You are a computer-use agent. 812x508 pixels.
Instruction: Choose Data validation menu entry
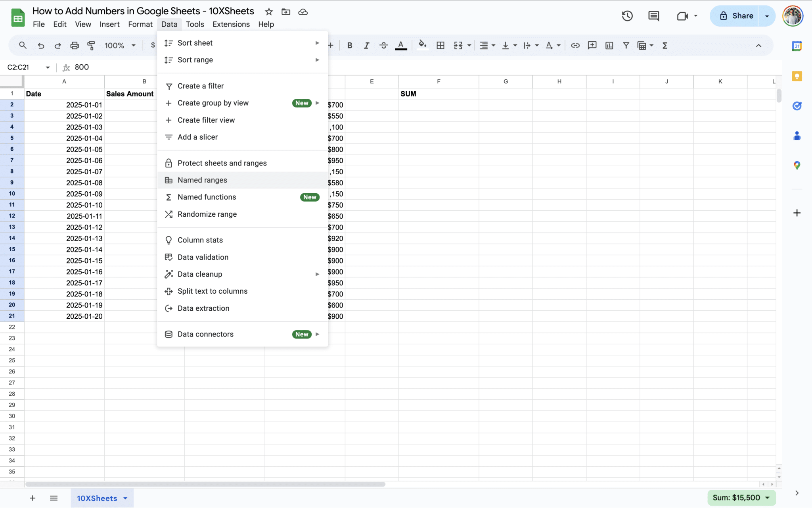coord(203,257)
